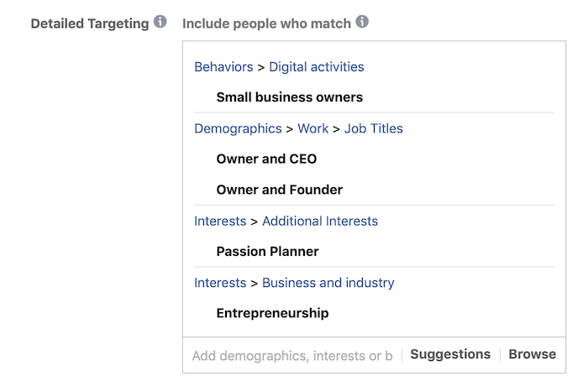Click the Detailed Targeting label
Image resolution: width=588 pixels, height=386 pixels.
[90, 23]
